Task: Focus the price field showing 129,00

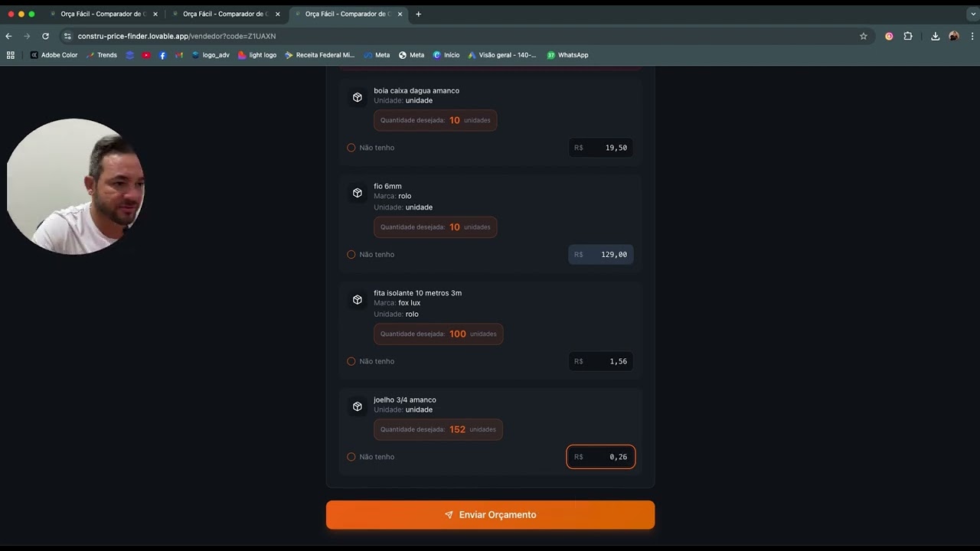Action: (601, 255)
